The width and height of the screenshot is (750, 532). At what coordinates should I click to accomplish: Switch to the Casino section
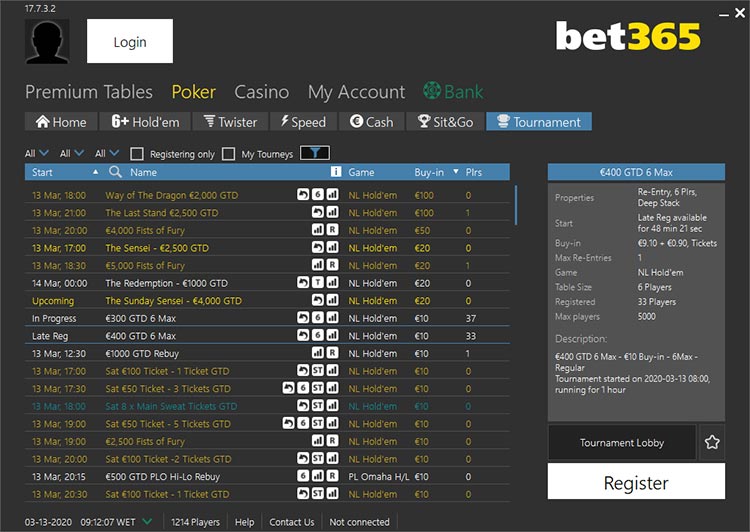pyautogui.click(x=262, y=92)
